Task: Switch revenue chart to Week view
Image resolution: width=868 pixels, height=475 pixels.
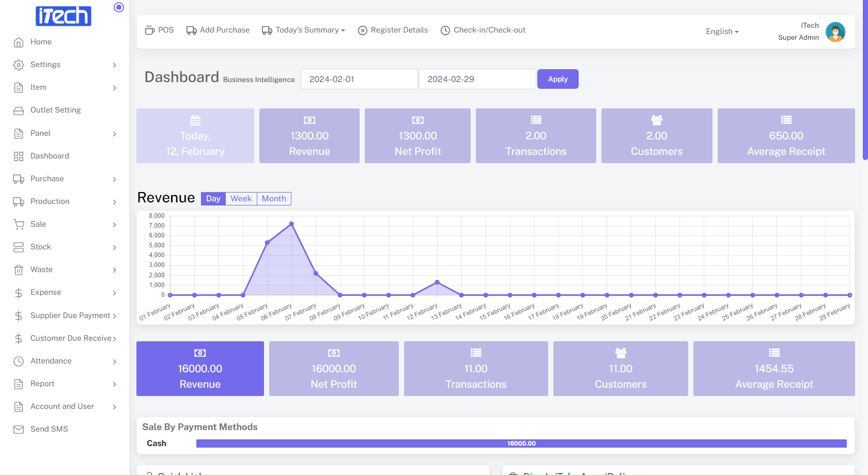Action: tap(241, 199)
